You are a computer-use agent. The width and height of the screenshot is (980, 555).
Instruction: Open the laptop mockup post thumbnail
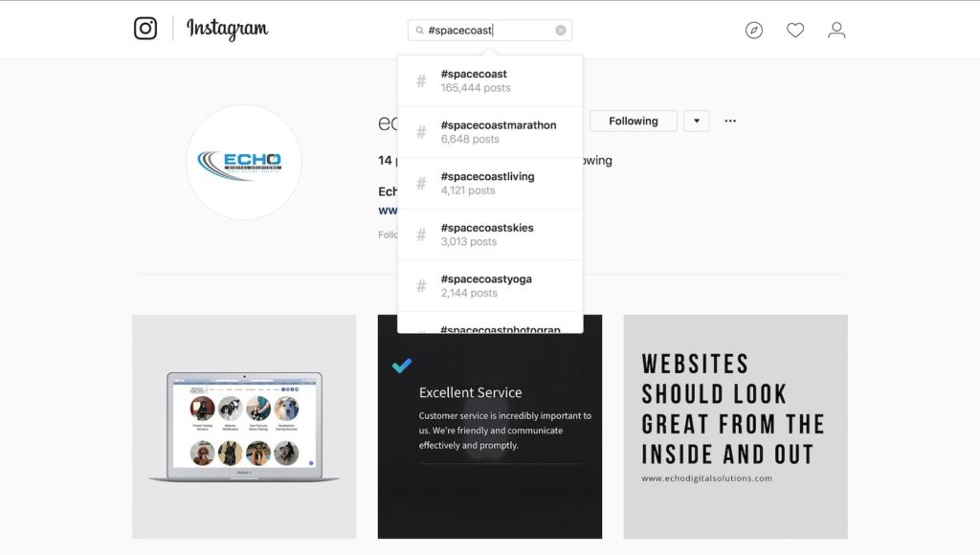click(x=244, y=427)
